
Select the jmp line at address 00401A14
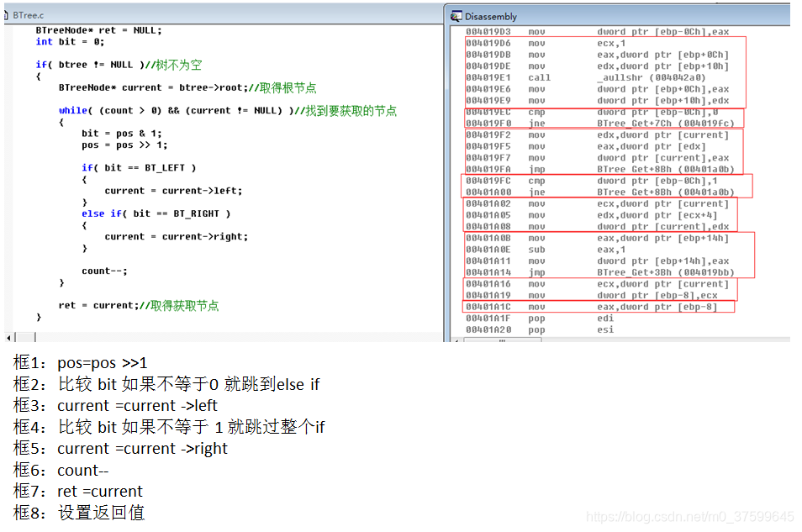pyautogui.click(x=600, y=272)
